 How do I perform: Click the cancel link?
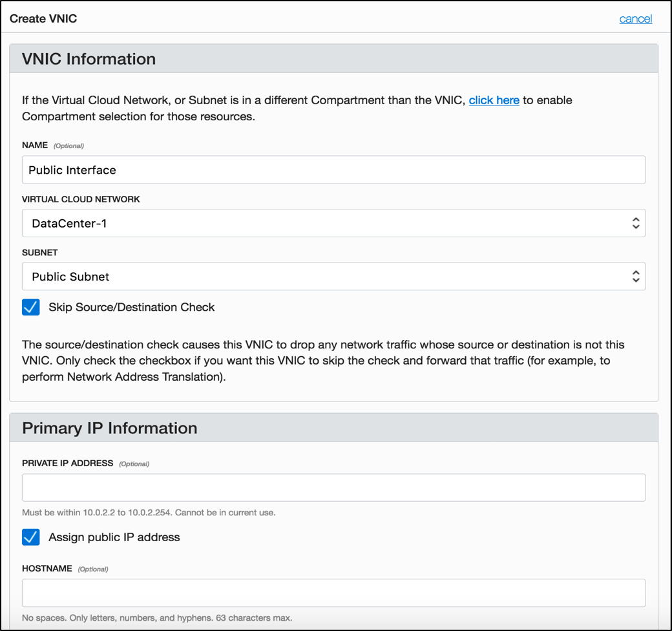[635, 19]
